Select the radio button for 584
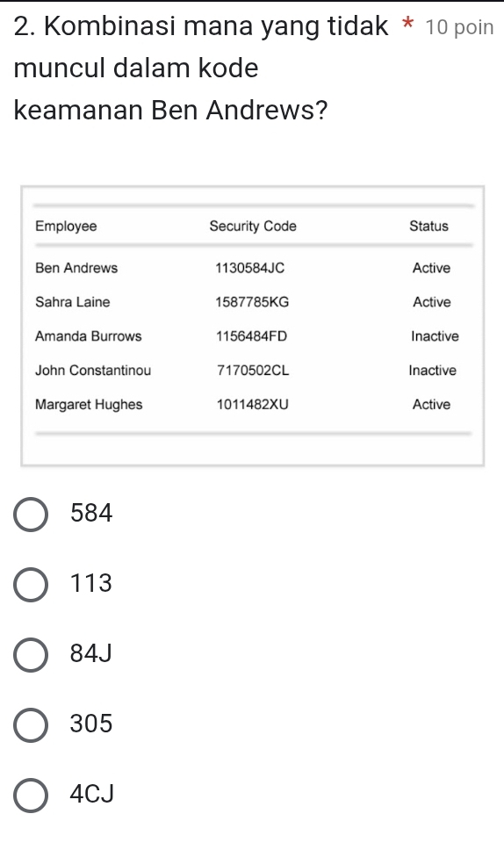The height and width of the screenshot is (850, 504). 31,514
